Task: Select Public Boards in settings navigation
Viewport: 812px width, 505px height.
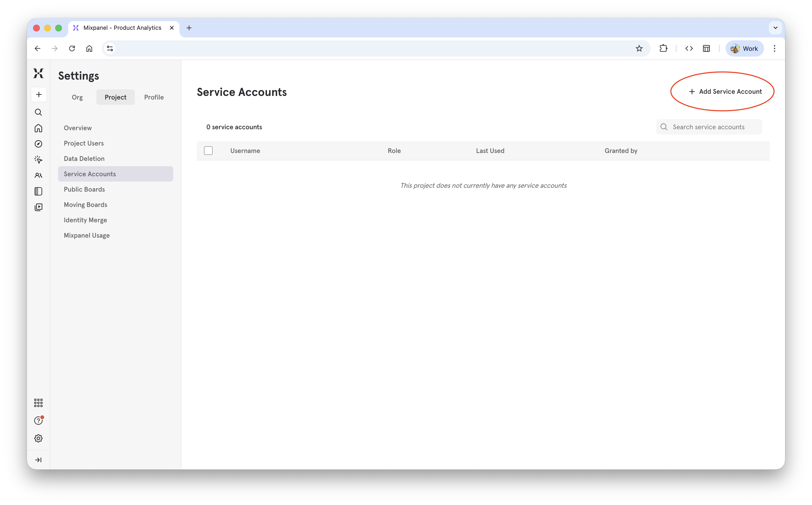Action: (x=84, y=189)
